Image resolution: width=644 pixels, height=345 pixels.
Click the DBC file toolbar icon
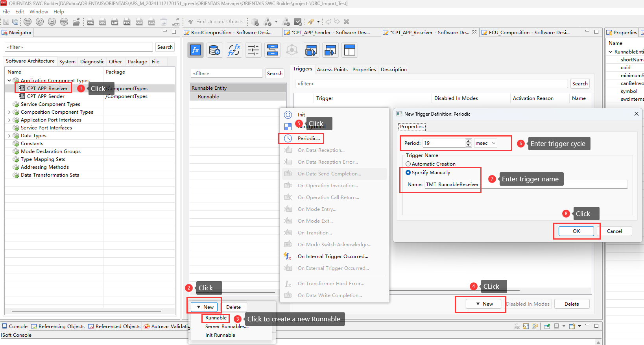(103, 22)
